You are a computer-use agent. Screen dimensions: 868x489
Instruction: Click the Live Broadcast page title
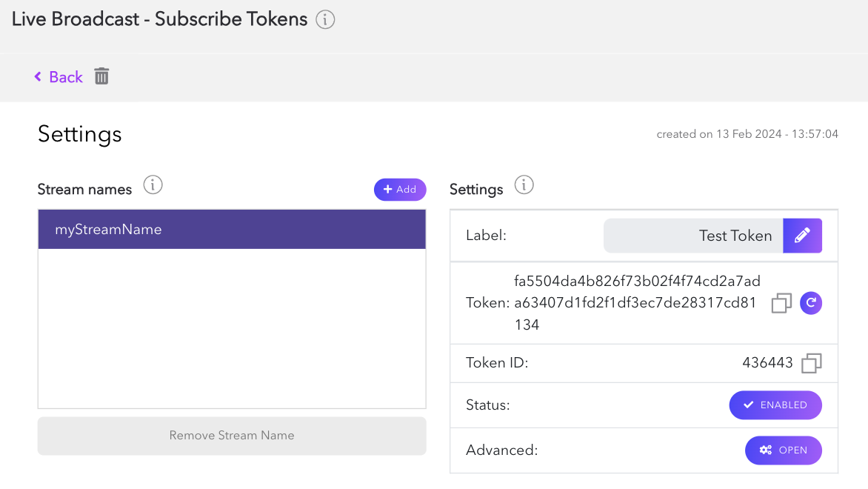point(159,19)
